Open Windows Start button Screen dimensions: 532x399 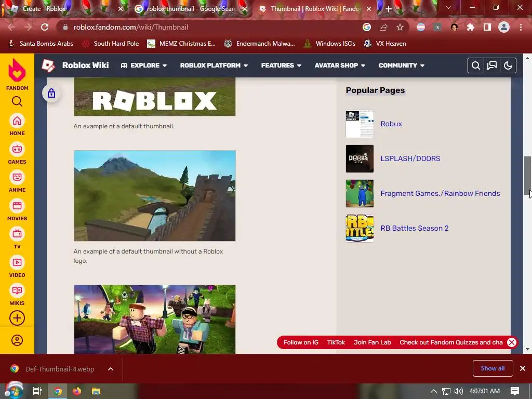14,391
